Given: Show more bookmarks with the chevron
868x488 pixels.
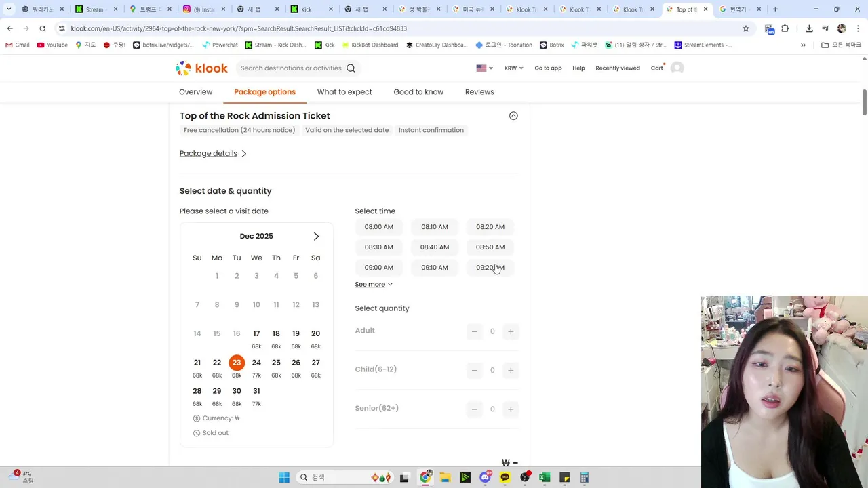Looking at the screenshot, I should pos(803,45).
